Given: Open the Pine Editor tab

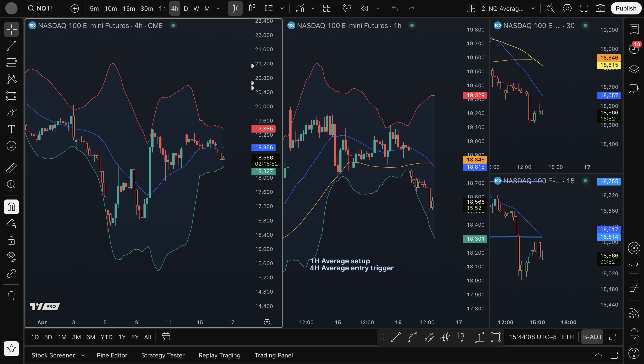Looking at the screenshot, I should (x=112, y=355).
